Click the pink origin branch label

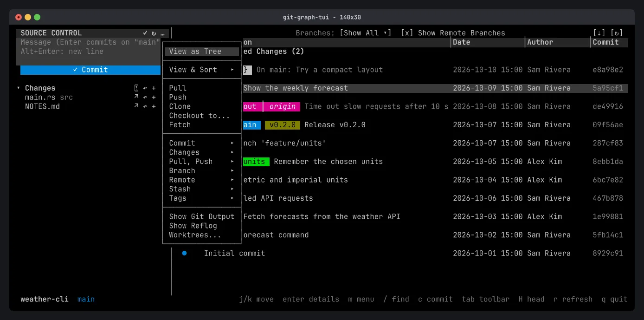[283, 106]
